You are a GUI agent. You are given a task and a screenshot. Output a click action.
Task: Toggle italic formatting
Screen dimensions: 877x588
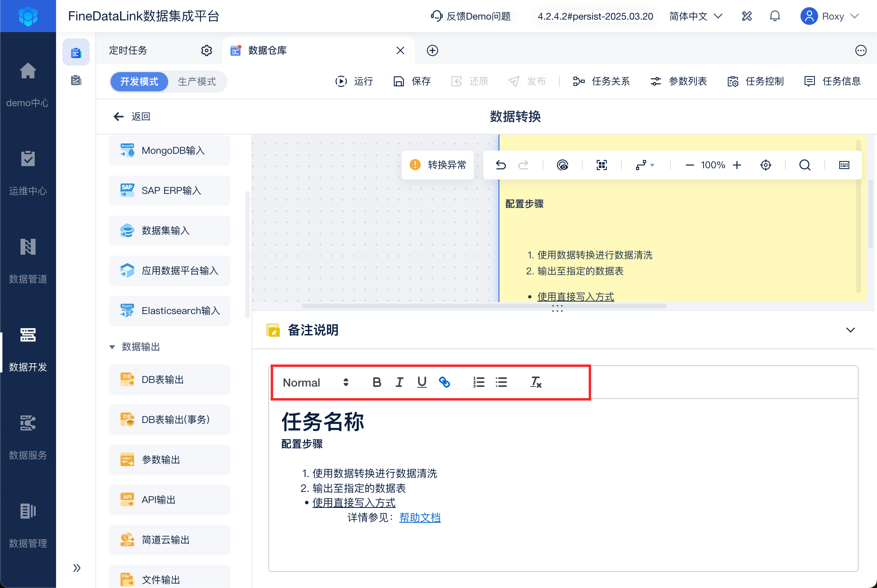tap(399, 383)
